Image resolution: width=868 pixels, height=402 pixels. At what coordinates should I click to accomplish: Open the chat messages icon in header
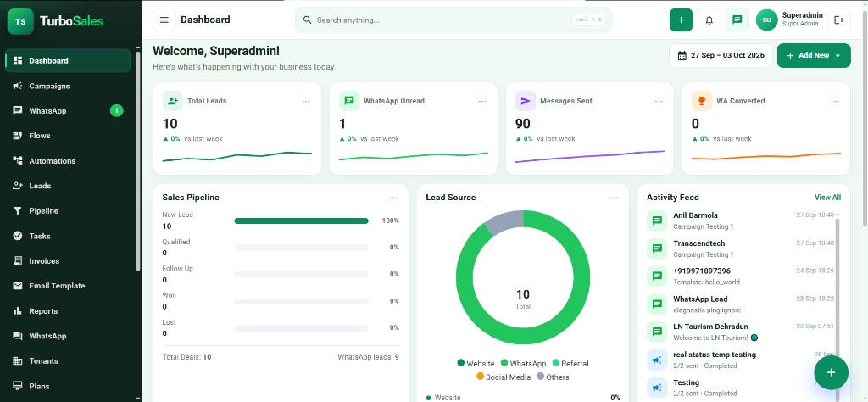pyautogui.click(x=737, y=20)
